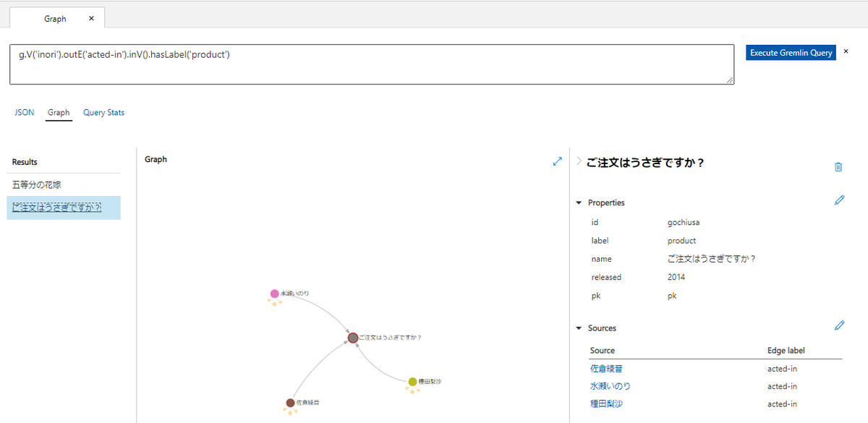Collapse the Sources section
This screenshot has width=868, height=423.
(579, 328)
